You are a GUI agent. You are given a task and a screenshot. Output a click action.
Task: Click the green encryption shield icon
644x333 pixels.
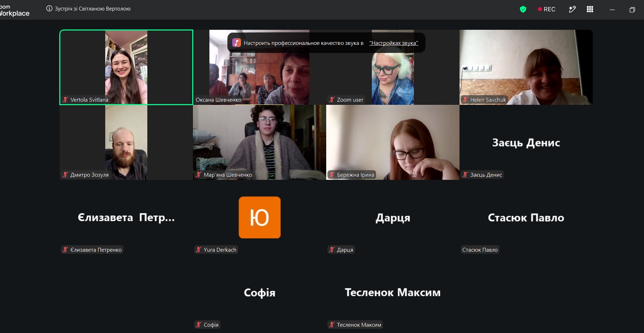523,9
